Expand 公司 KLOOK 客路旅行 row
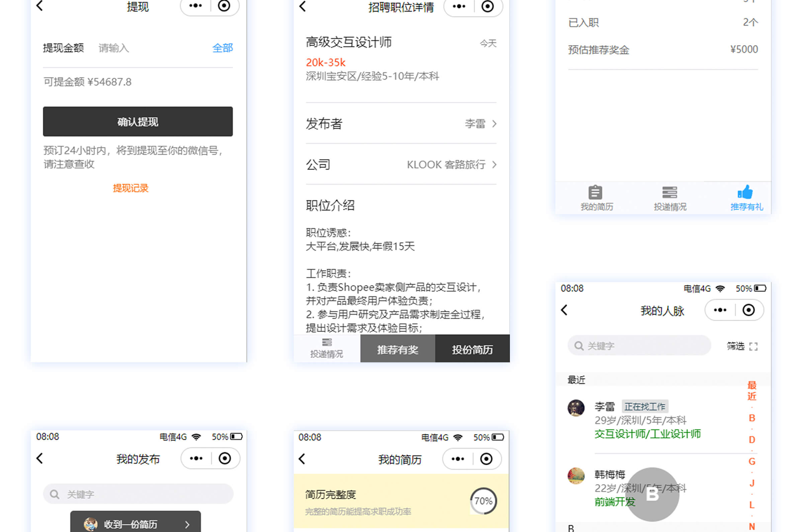The image size is (803, 532). point(494,165)
